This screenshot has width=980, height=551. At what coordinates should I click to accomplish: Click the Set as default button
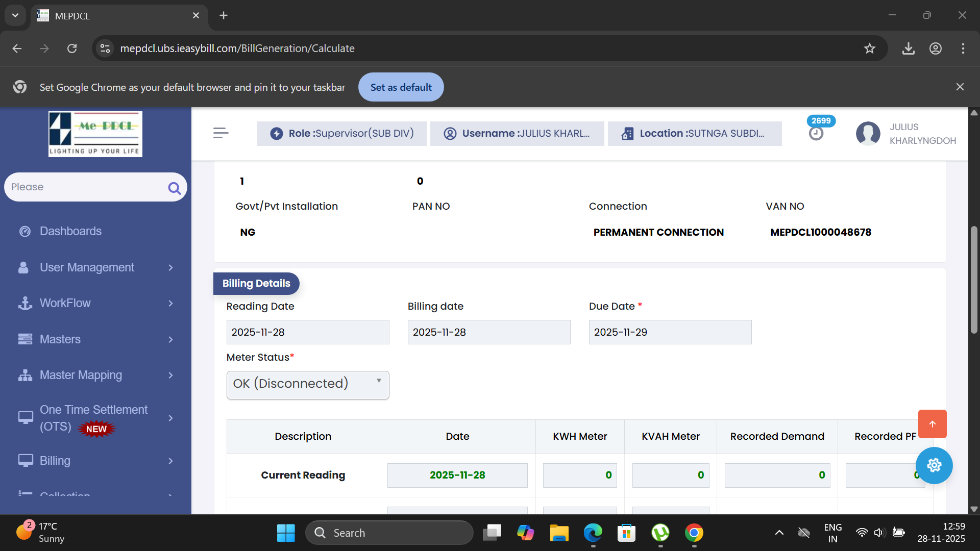[401, 87]
